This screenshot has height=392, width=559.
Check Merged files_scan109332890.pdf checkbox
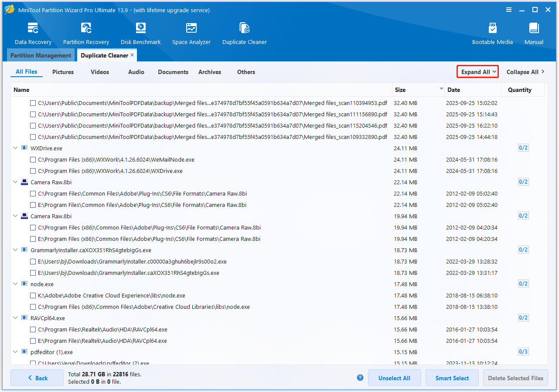point(33,137)
